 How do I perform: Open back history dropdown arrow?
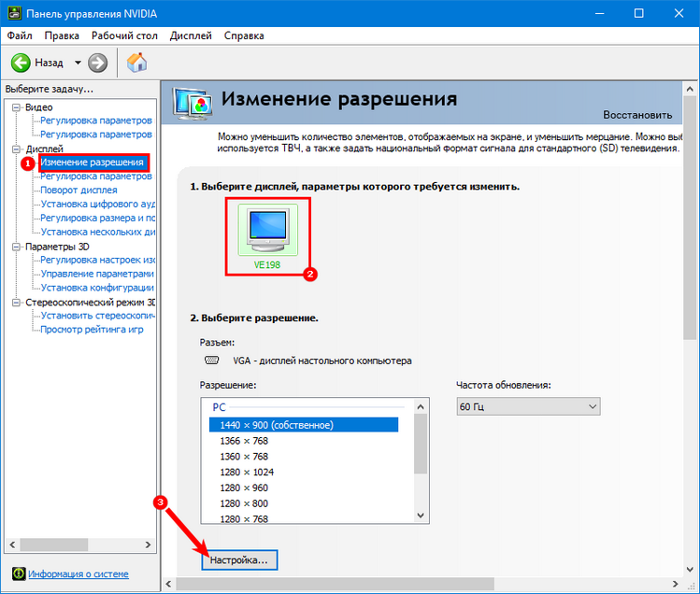click(78, 63)
